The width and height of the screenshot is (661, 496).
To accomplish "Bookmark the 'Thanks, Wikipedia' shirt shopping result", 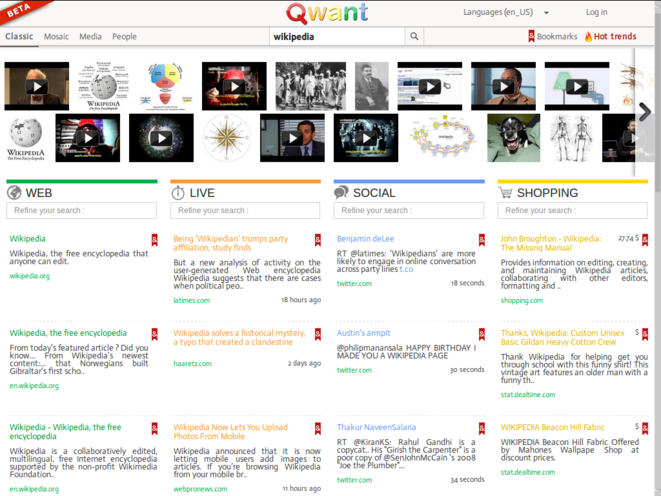I will click(645, 334).
